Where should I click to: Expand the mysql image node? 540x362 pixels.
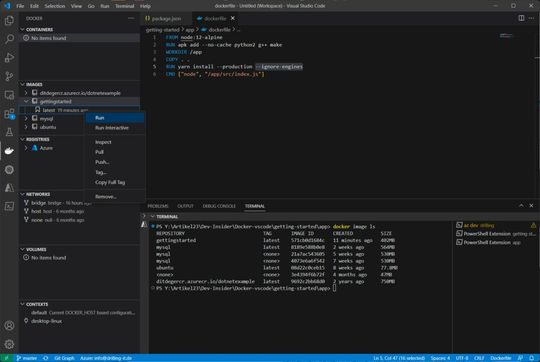(26, 118)
